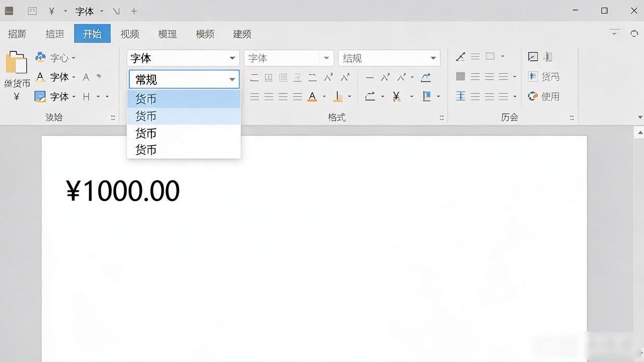Choose the topmost 货币 option in the list
The width and height of the screenshot is (644, 362).
184,99
